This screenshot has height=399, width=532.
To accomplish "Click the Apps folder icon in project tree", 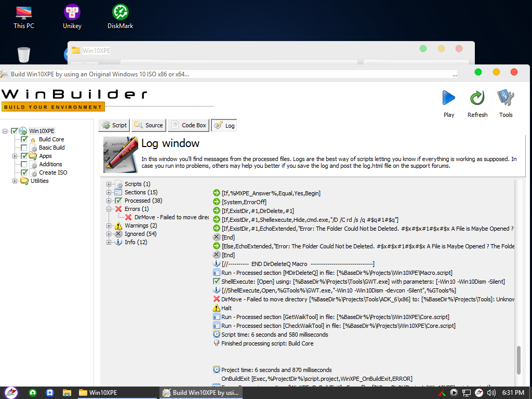I will 33,156.
